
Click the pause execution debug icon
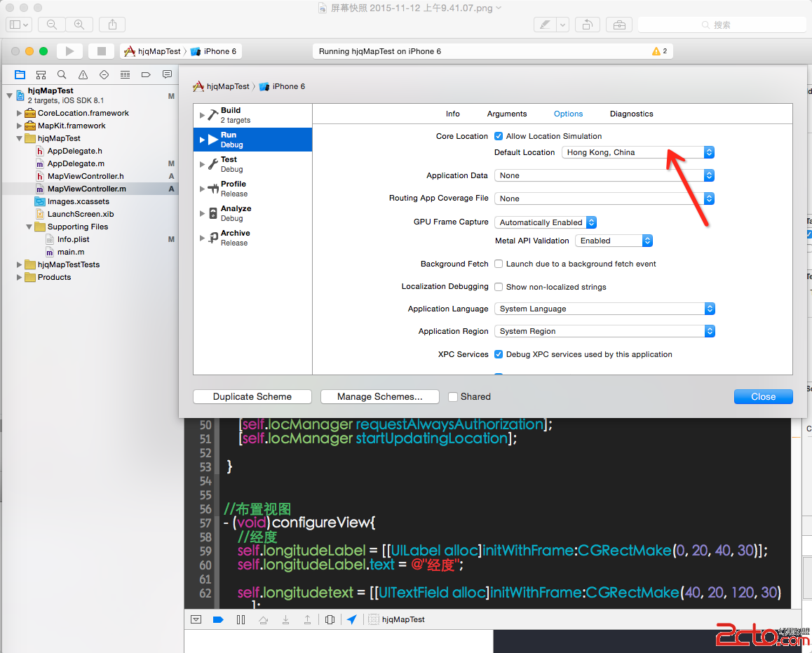241,619
